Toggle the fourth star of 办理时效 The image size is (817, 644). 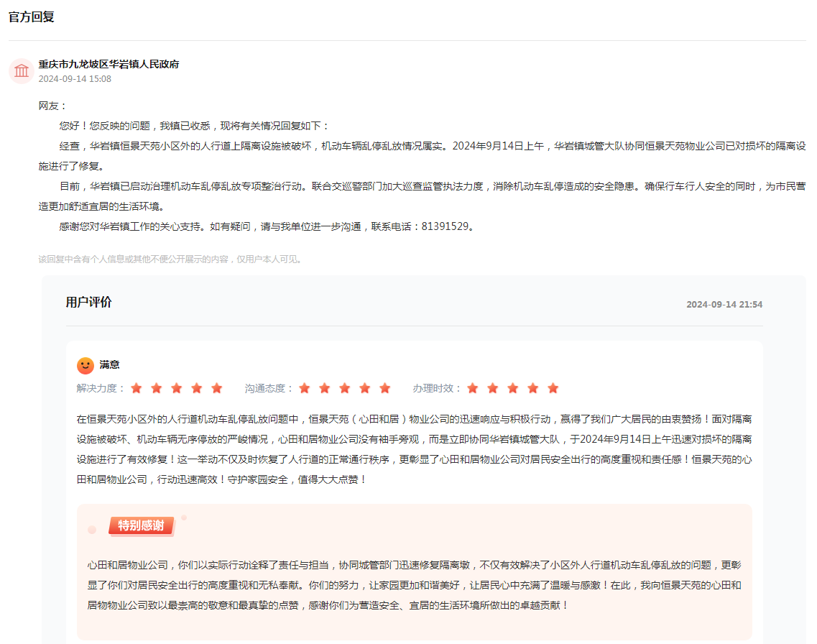click(x=532, y=387)
